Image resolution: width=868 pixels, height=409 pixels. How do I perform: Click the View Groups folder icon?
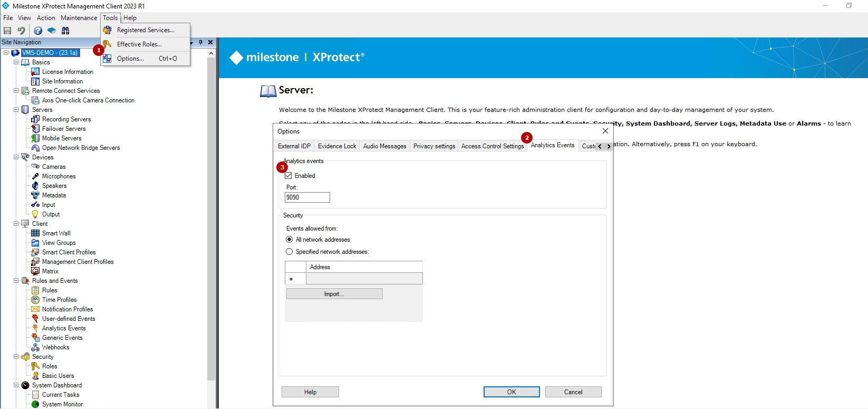(35, 243)
